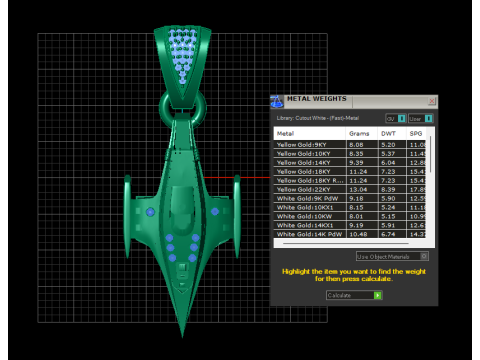Viewport: 480px width, 360px height.
Task: Click the 8.39 DWT value
Action: click(x=388, y=189)
